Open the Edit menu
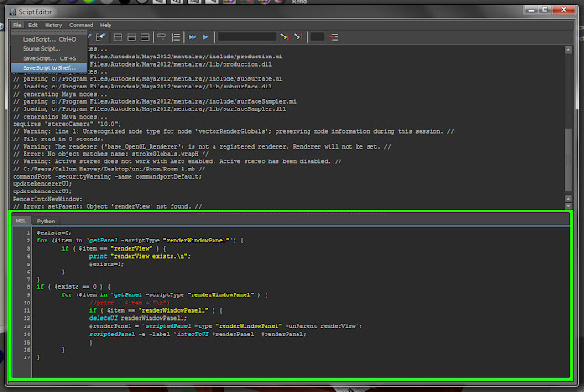 point(33,26)
